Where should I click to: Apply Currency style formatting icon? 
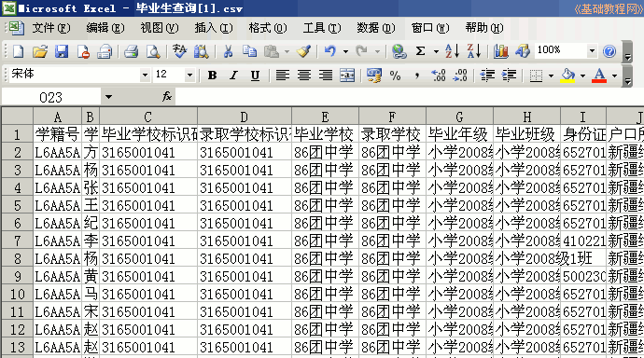[x=373, y=76]
